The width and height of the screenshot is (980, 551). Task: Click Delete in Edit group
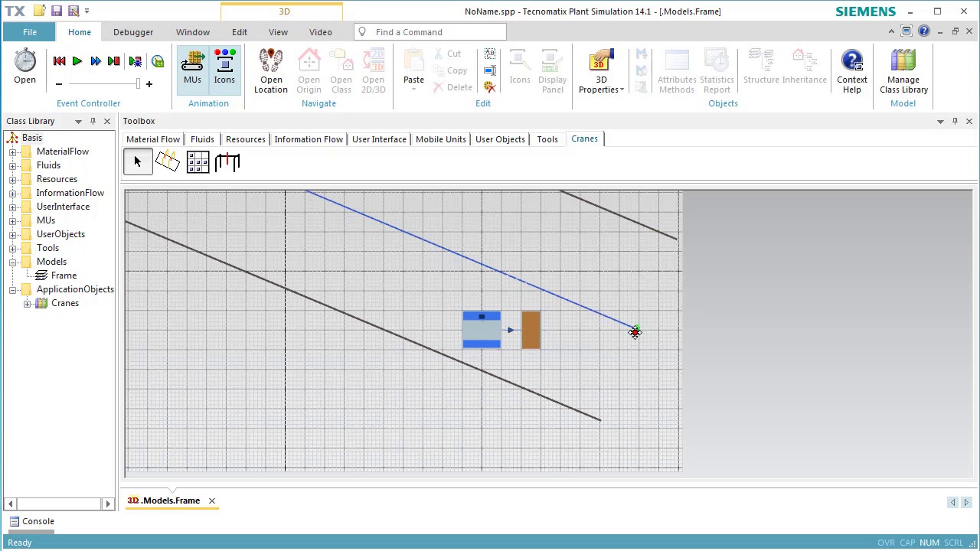452,87
